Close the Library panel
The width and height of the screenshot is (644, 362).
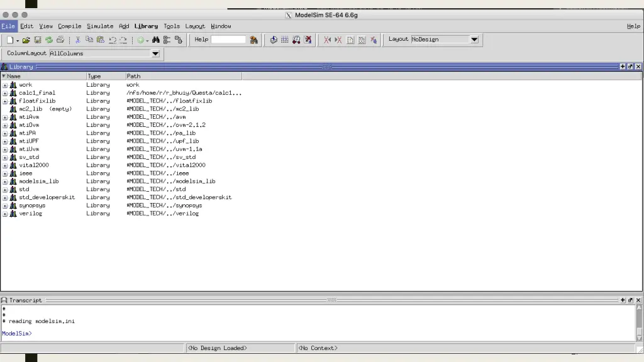click(x=638, y=67)
